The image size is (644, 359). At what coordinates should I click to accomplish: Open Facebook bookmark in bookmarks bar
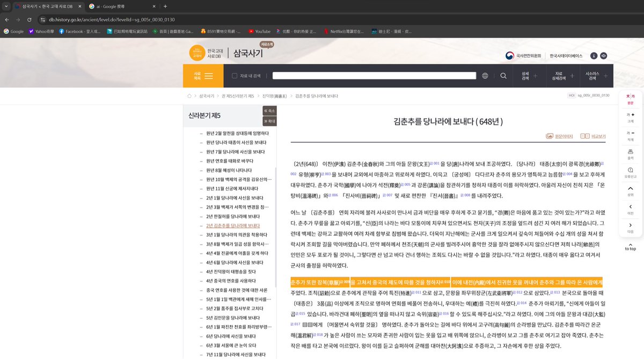pos(80,31)
